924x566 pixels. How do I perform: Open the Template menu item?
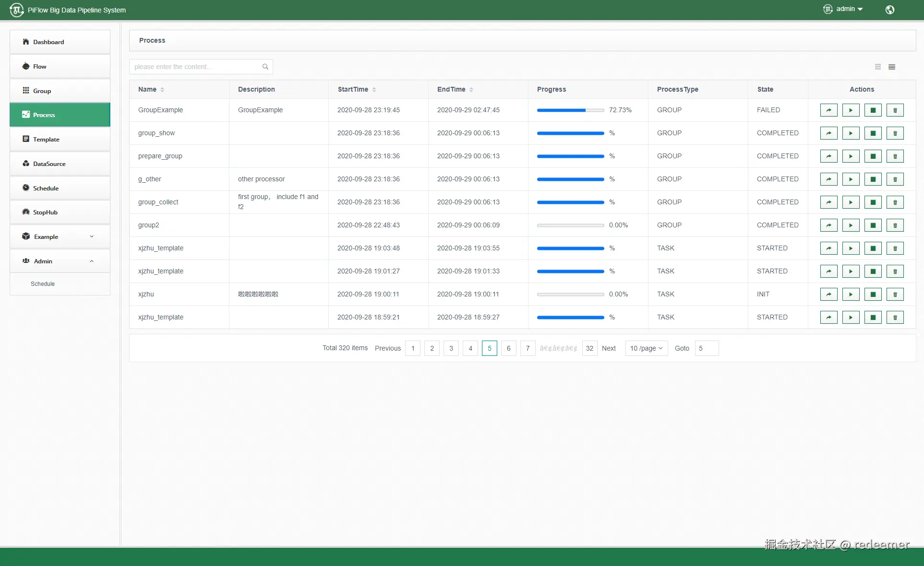click(x=60, y=139)
